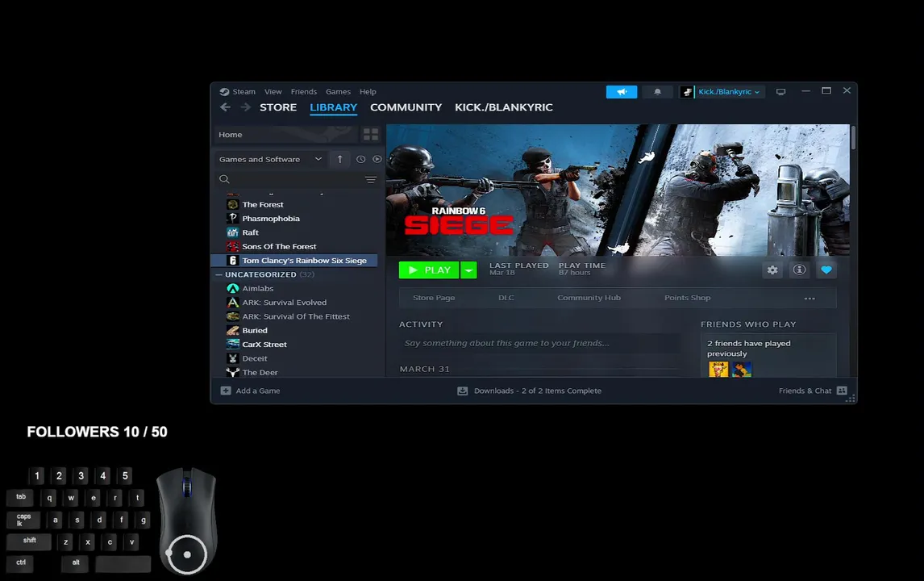924x581 pixels.
Task: Open the Friends menu
Action: click(x=303, y=91)
